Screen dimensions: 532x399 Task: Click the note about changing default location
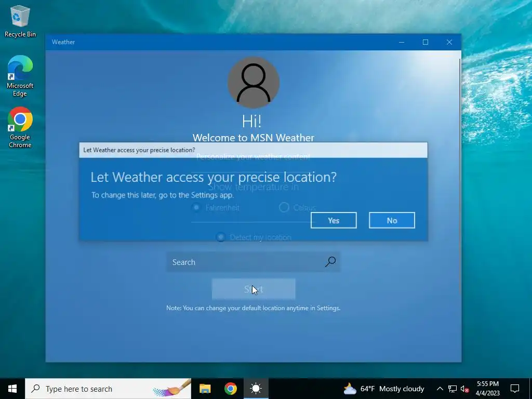tap(253, 308)
